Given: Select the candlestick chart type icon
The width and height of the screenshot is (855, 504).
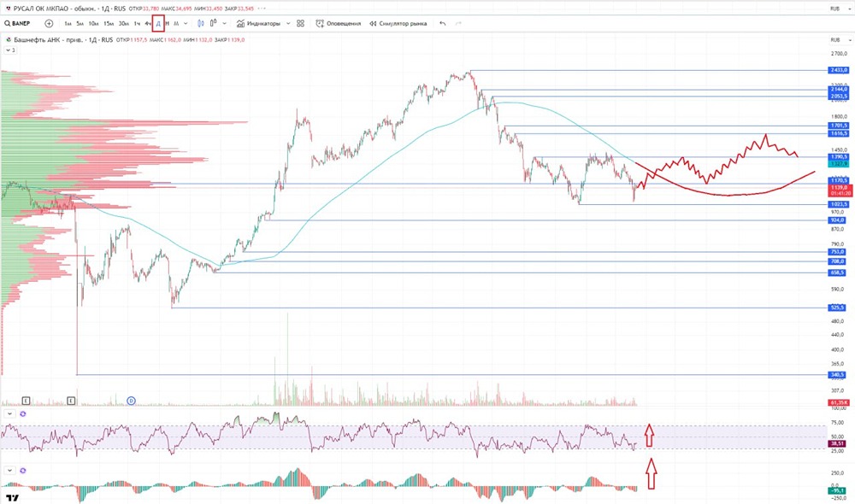Looking at the screenshot, I should click(x=201, y=23).
